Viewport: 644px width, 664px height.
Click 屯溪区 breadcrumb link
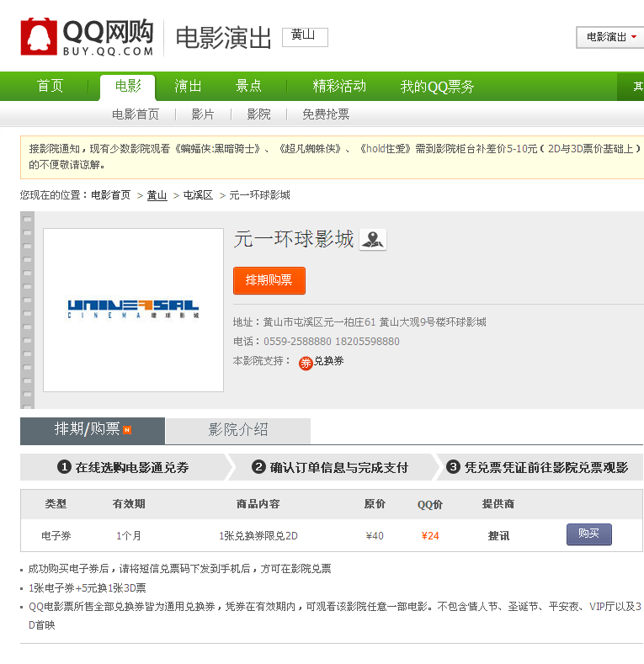[x=198, y=195]
